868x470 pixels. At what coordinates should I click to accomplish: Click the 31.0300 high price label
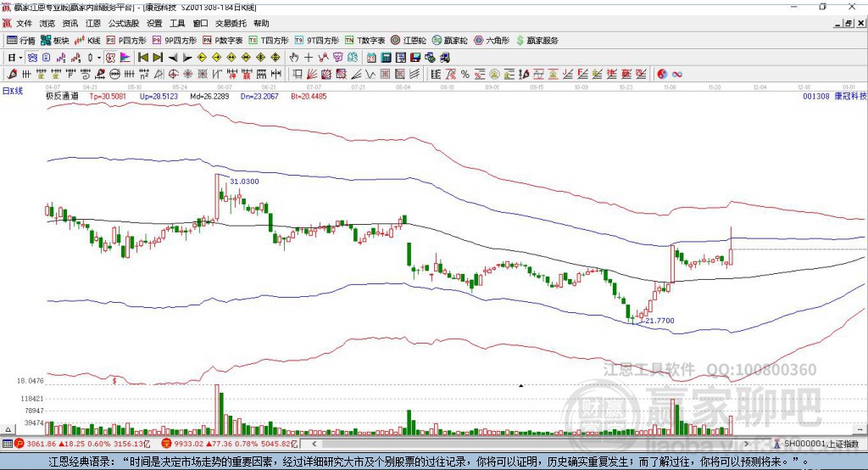coord(244,182)
